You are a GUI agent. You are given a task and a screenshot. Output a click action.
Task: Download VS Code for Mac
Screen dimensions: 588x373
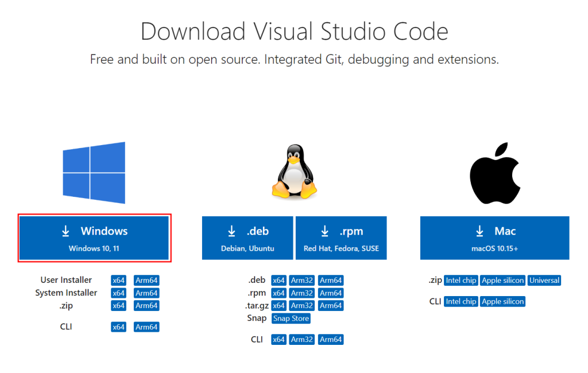point(494,238)
